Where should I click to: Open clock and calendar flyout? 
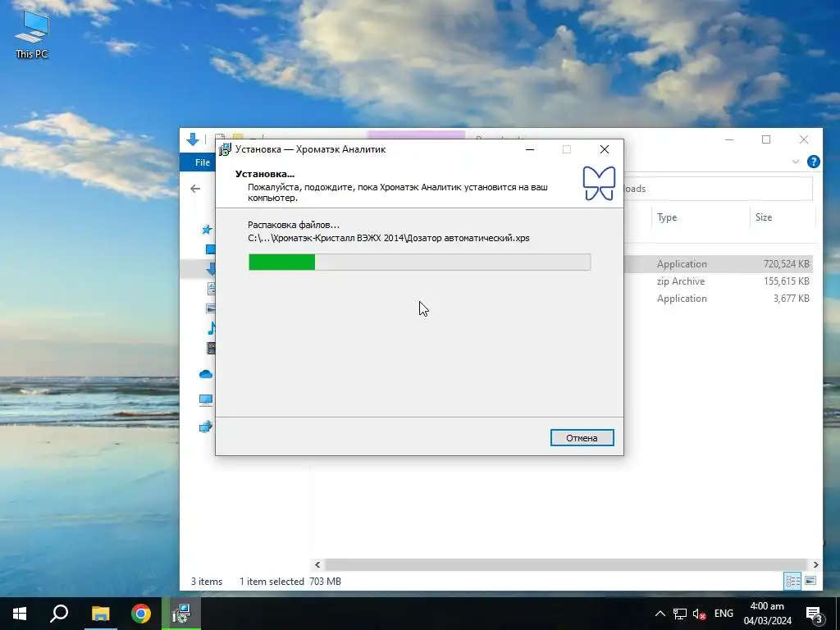(767, 614)
